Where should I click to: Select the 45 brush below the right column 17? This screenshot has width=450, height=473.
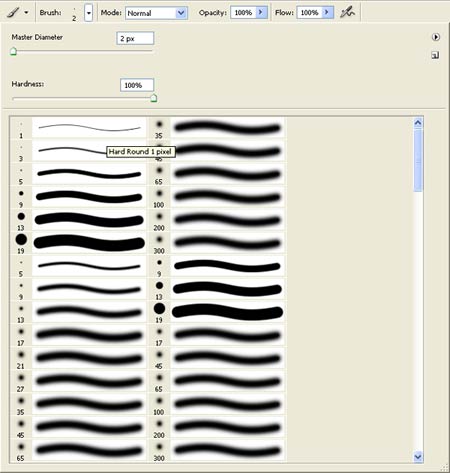click(x=217, y=358)
